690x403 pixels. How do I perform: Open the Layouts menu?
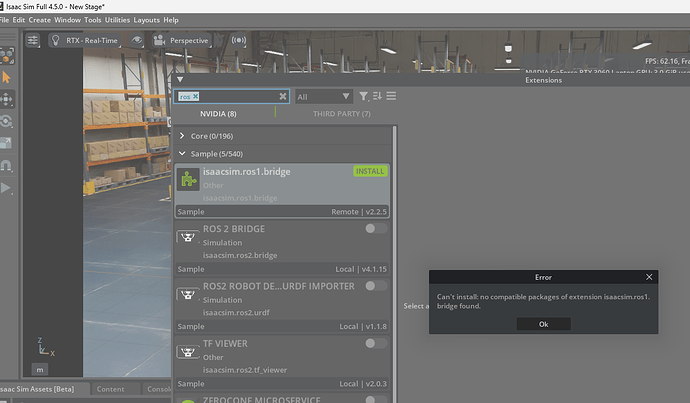pyautogui.click(x=147, y=20)
